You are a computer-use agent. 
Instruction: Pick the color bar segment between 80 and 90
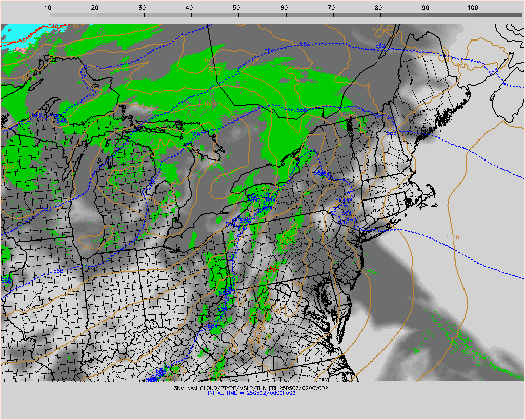[x=404, y=15]
